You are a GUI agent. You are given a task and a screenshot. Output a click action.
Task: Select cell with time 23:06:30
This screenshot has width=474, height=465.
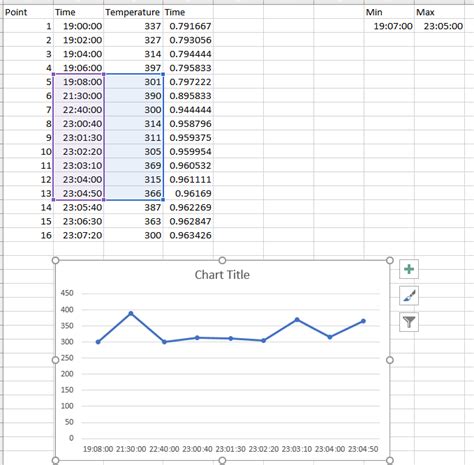pos(78,221)
